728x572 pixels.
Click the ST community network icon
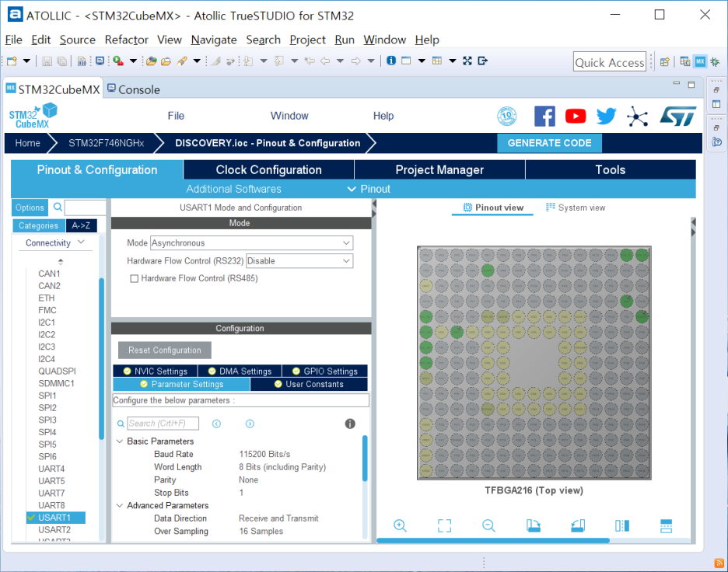pyautogui.click(x=637, y=116)
